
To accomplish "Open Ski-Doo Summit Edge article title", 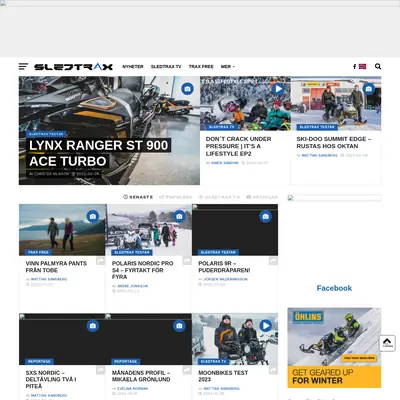I will click(x=334, y=143).
